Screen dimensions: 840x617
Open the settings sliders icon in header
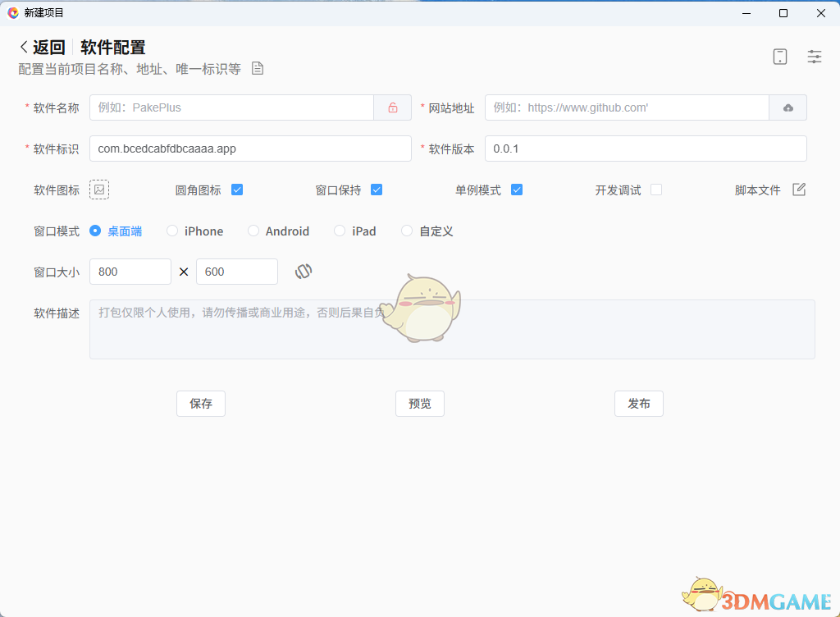pyautogui.click(x=815, y=57)
